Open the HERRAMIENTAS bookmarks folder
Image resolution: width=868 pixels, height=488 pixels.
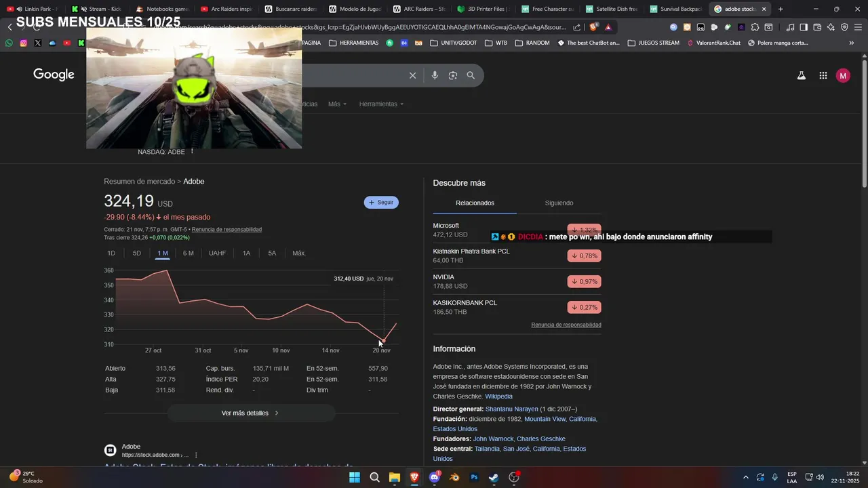click(x=353, y=43)
